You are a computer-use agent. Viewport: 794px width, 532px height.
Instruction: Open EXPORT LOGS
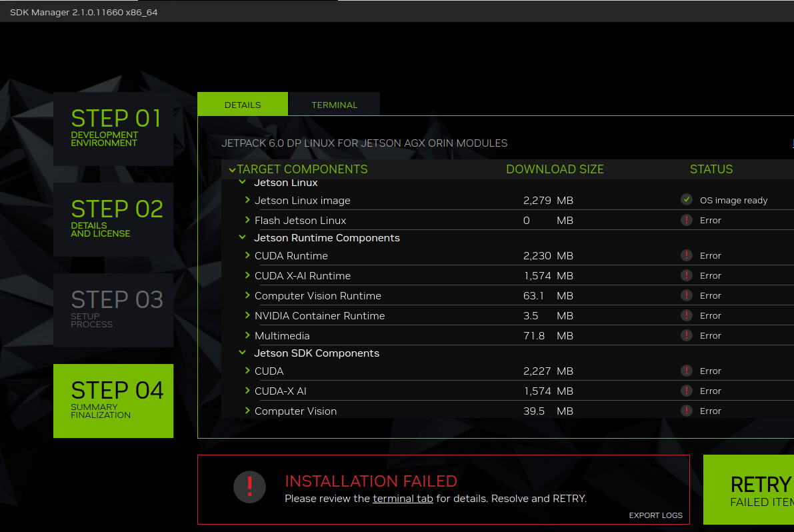pos(655,515)
